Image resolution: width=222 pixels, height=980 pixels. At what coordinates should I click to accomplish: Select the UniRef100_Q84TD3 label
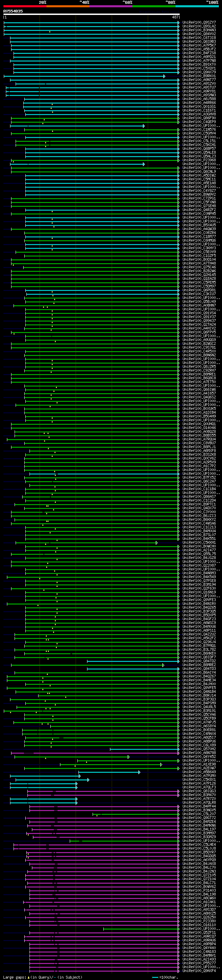click(199, 669)
